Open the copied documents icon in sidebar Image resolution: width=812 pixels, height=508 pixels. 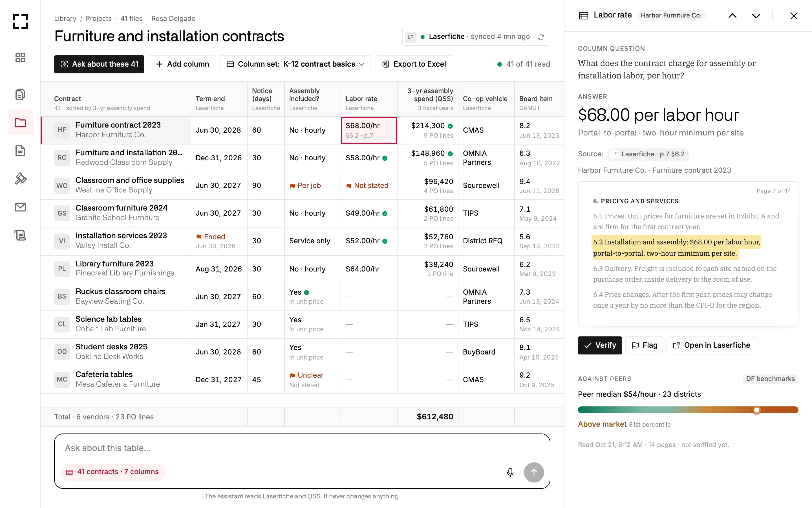click(x=20, y=95)
